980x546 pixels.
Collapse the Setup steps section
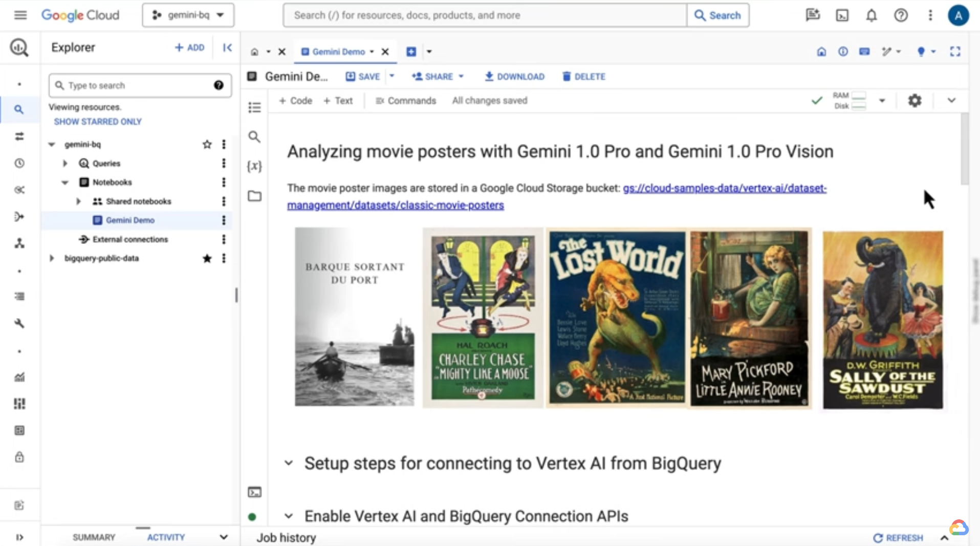click(x=289, y=463)
